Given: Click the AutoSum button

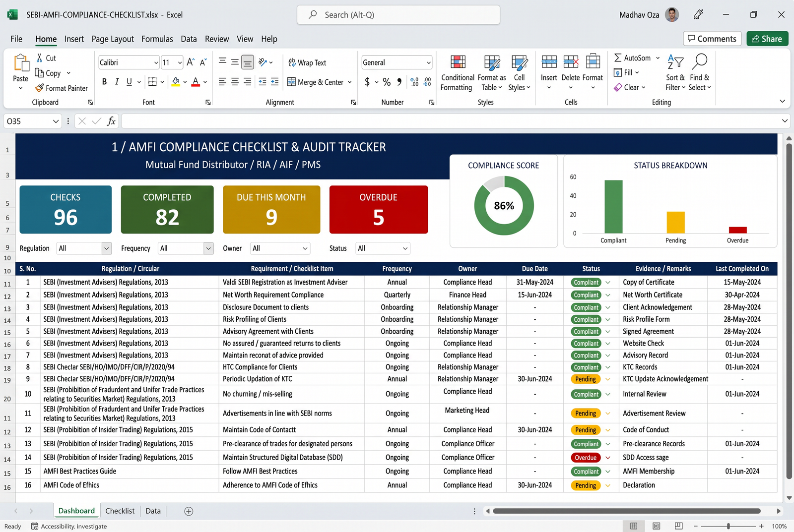Looking at the screenshot, I should pos(632,58).
